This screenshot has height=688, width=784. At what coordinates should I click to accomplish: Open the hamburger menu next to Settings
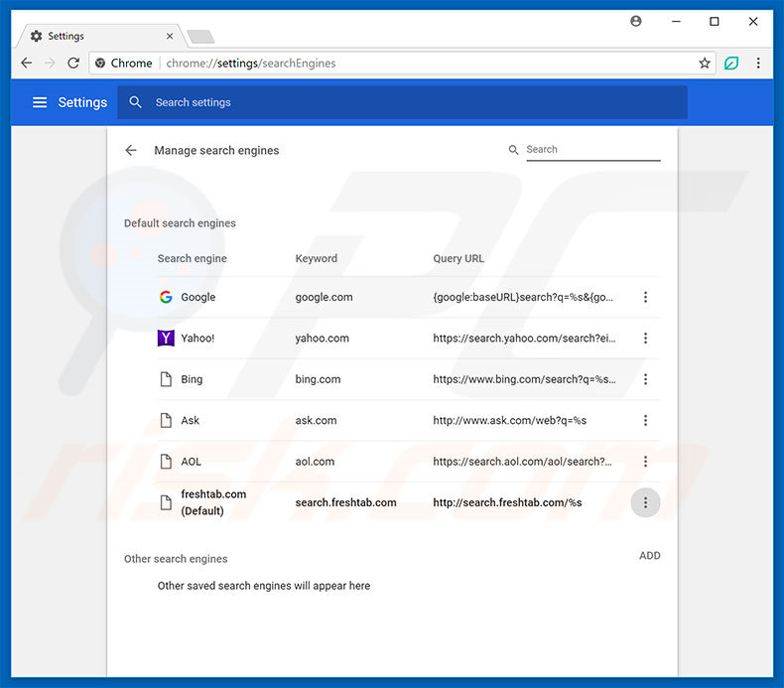tap(40, 102)
